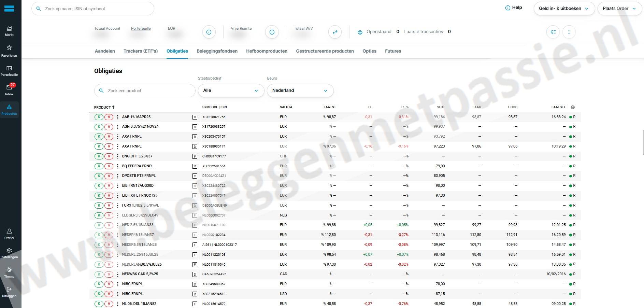
Task: Switch to the Aandelen tab
Action: 105,51
